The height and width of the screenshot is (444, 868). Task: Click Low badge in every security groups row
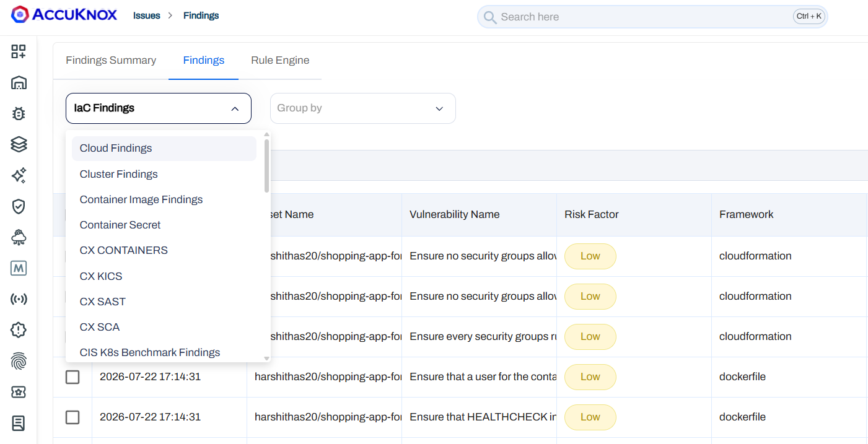click(590, 336)
